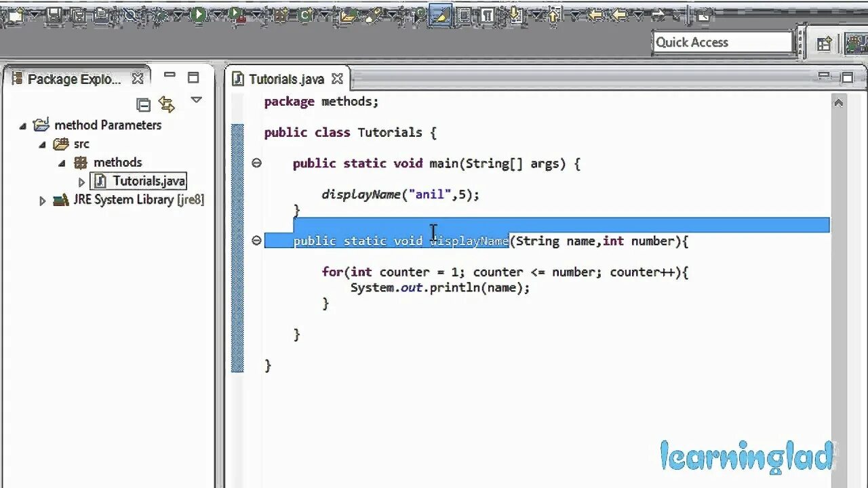Click 'public class Tutorials {' line
This screenshot has width=868, height=488.
coord(350,132)
